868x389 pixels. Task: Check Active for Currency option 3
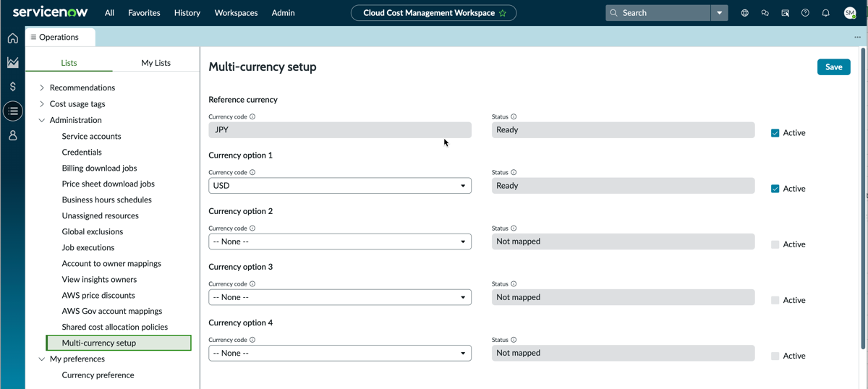coord(775,300)
